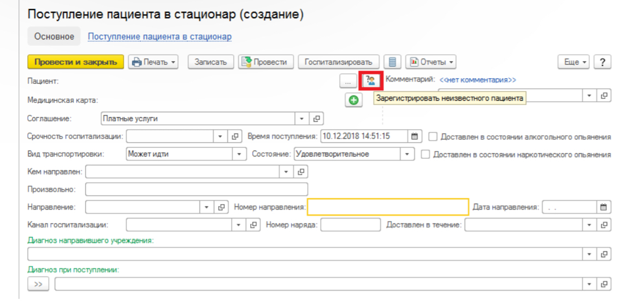Expand the Вид транспортировки dropdown
The image size is (644, 302).
tap(239, 154)
